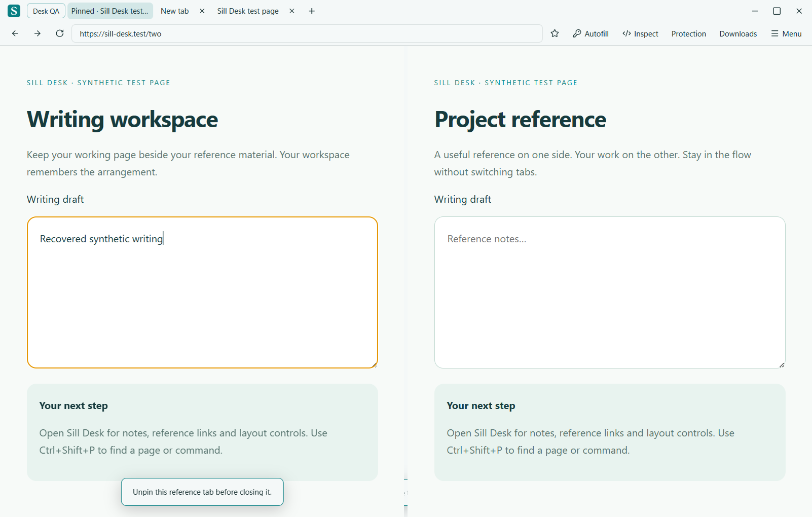Close the Sill Desk test page tab
Screen dimensions: 812x517
tap(292, 11)
